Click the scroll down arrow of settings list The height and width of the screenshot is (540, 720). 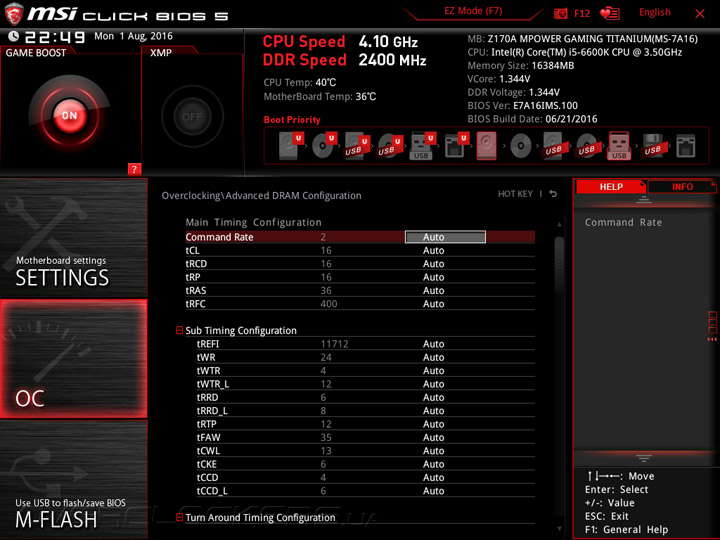pos(559,529)
